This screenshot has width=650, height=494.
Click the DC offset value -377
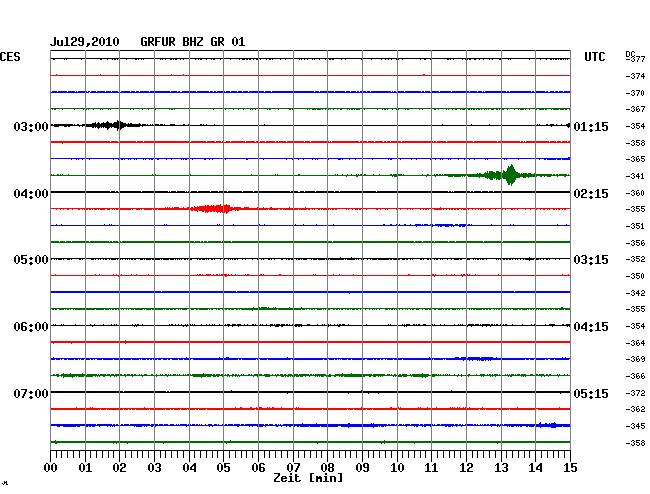[x=635, y=59]
